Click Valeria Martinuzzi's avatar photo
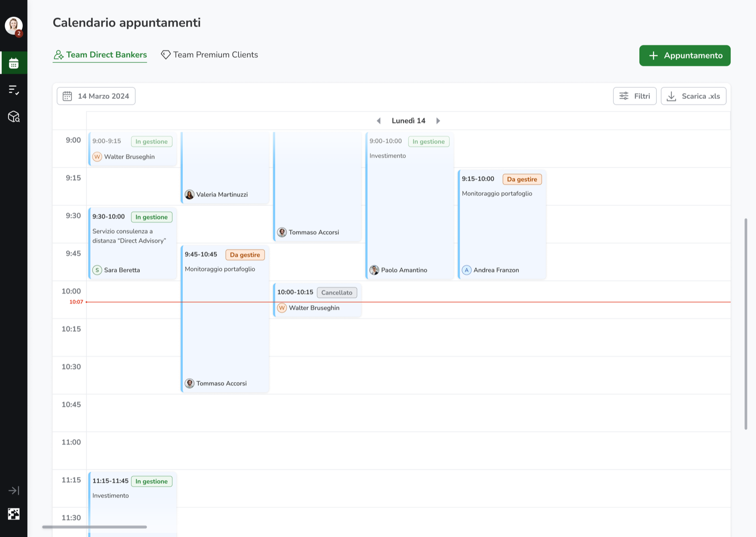Screen dimensions: 756x537 tap(189, 195)
